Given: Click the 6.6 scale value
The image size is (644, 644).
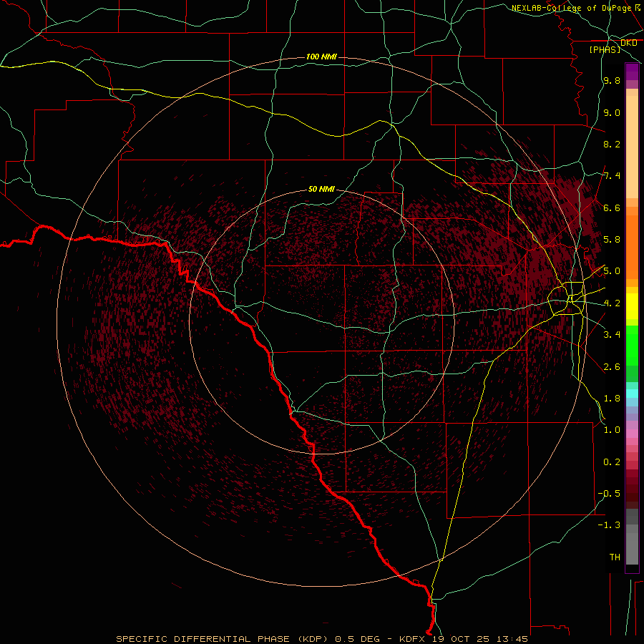Looking at the screenshot, I should pos(612,208).
